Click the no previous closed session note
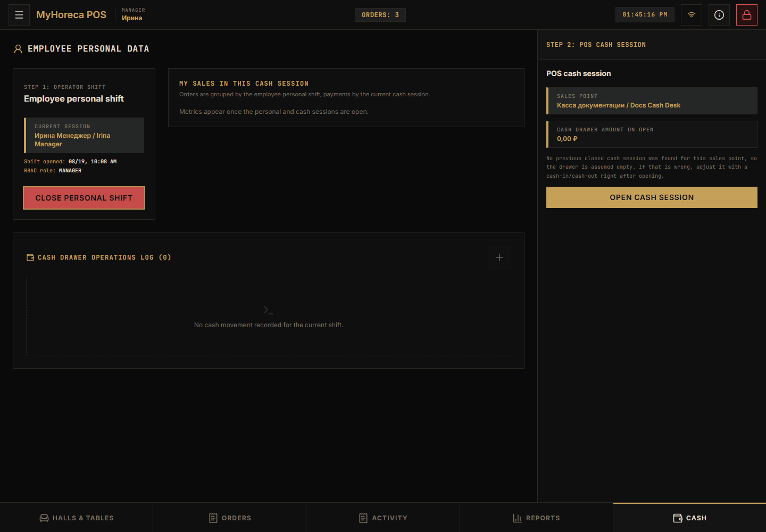766x532 pixels. click(652, 167)
